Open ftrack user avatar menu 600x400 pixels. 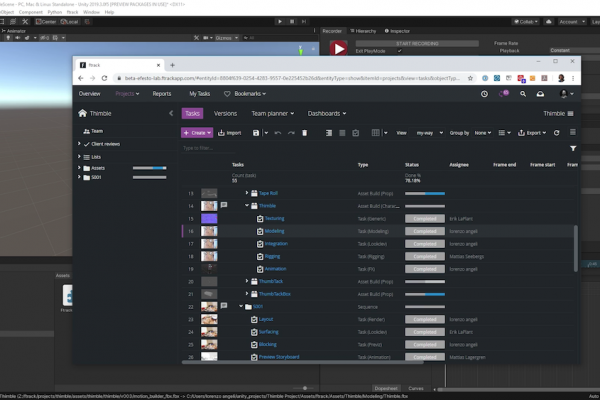(566, 94)
